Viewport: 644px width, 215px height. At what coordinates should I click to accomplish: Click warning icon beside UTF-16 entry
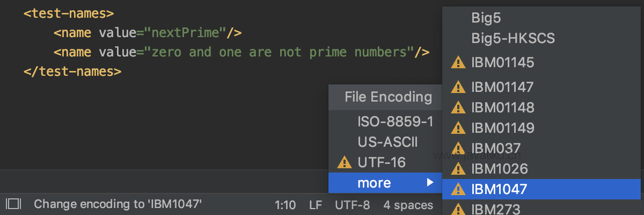343,162
